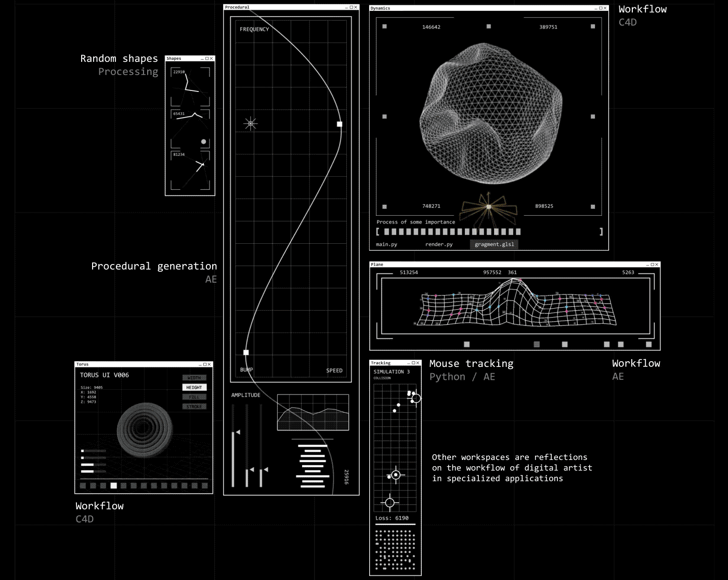Click the selected white frame square in Torus strip
The width and height of the screenshot is (728, 580).
point(113,486)
